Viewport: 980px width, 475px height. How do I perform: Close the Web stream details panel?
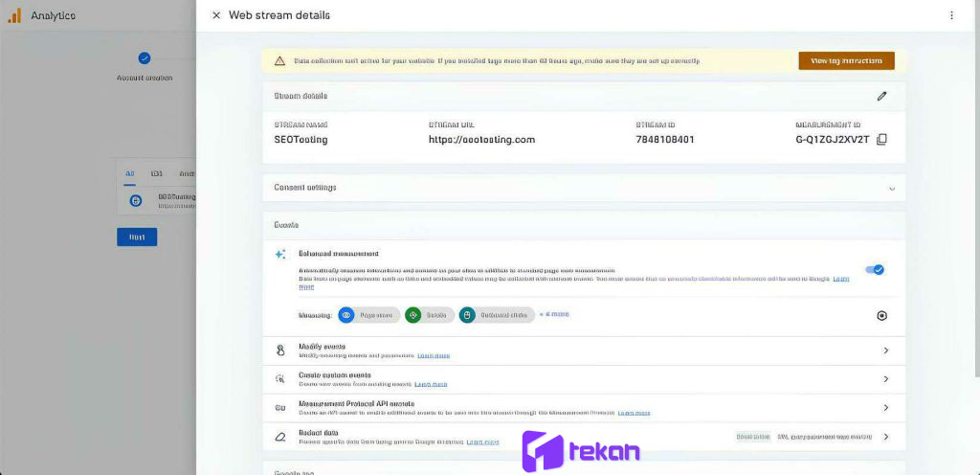click(x=216, y=15)
